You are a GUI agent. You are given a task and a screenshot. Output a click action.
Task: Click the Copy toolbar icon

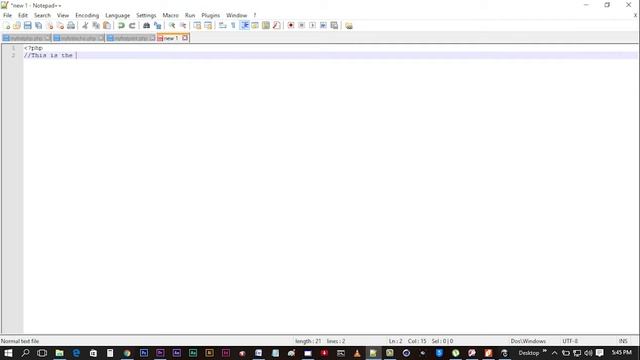coord(96,25)
